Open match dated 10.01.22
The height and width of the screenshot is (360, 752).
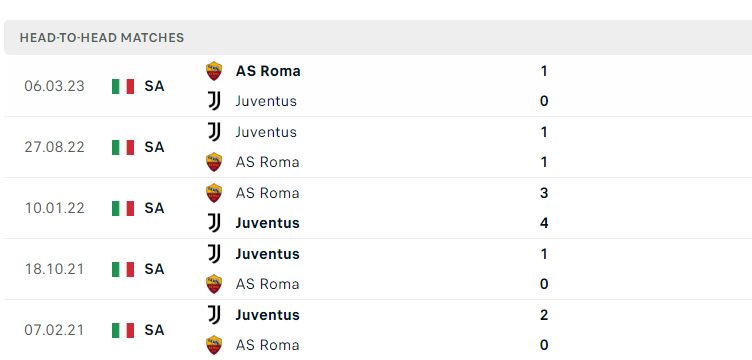click(x=378, y=208)
